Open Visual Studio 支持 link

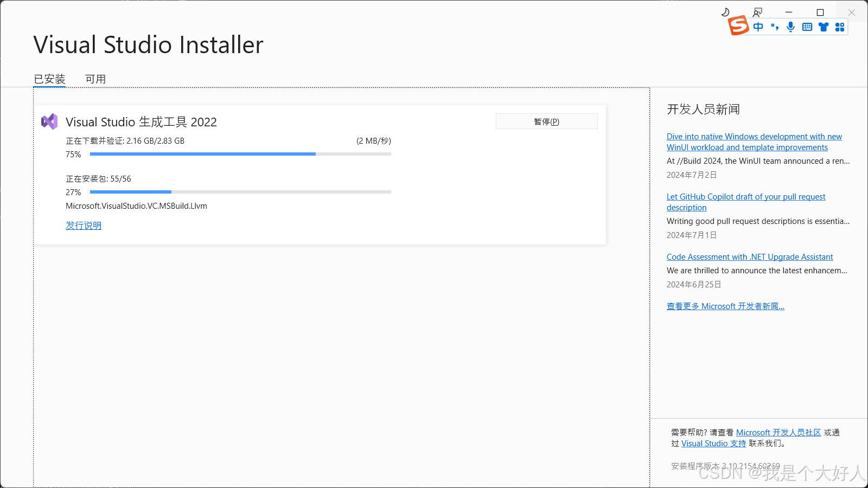714,444
